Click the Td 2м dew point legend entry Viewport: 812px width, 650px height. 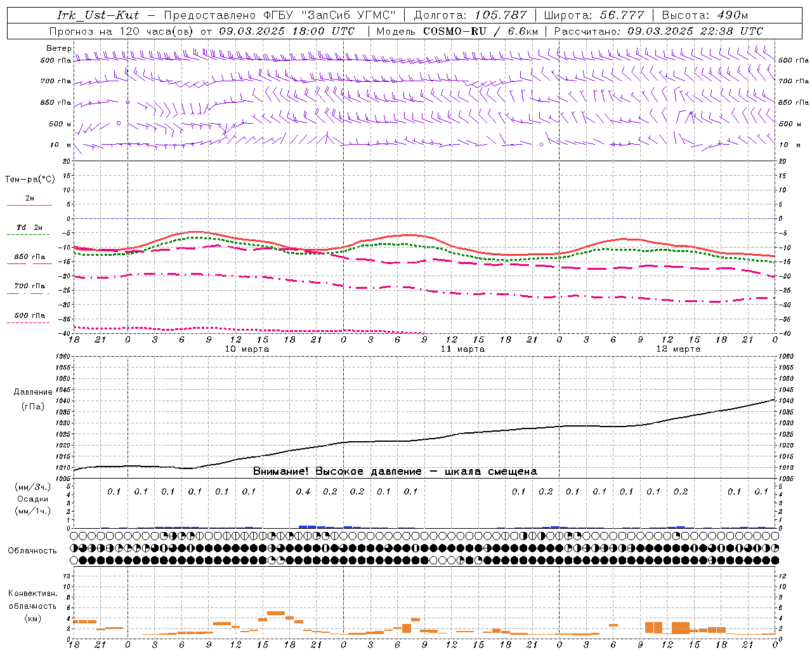tap(29, 227)
